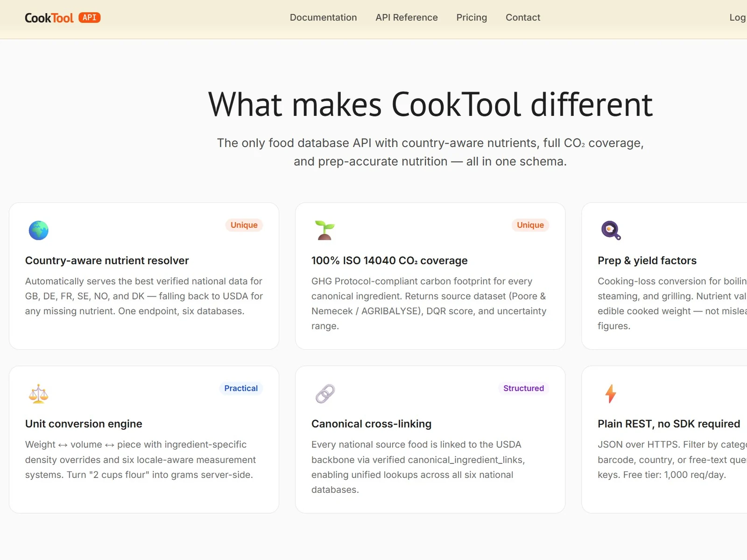Click the globe icon on the Country-aware card
Image resolution: width=747 pixels, height=560 pixels.
pyautogui.click(x=39, y=230)
